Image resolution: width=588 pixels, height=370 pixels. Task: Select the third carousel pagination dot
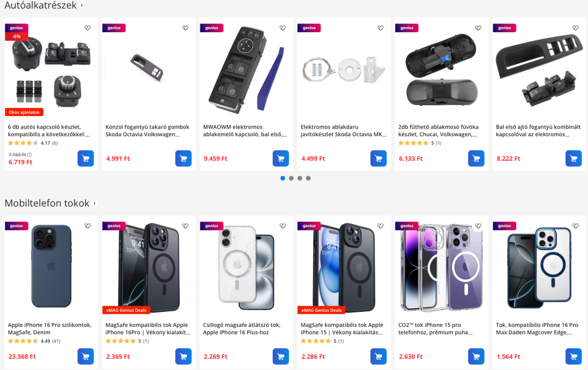click(x=299, y=178)
